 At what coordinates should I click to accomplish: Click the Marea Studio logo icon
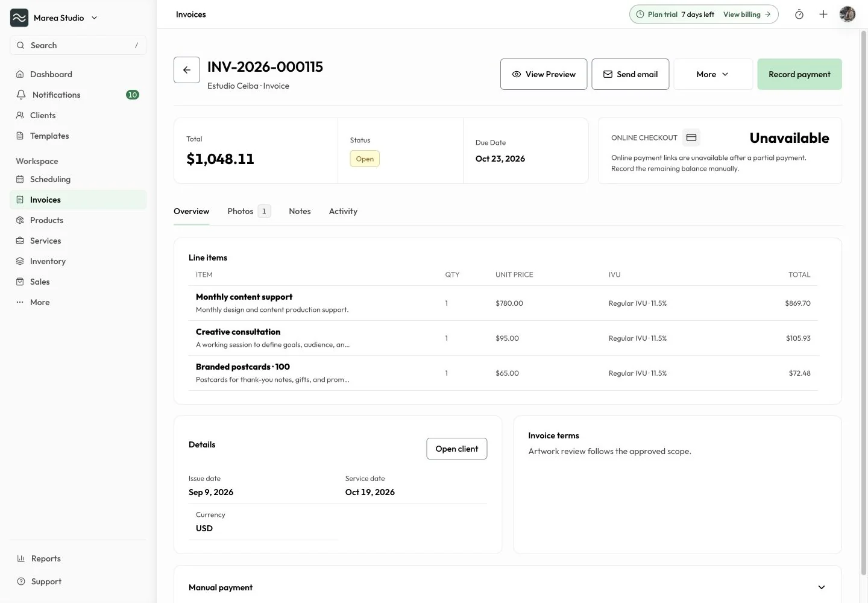point(19,17)
